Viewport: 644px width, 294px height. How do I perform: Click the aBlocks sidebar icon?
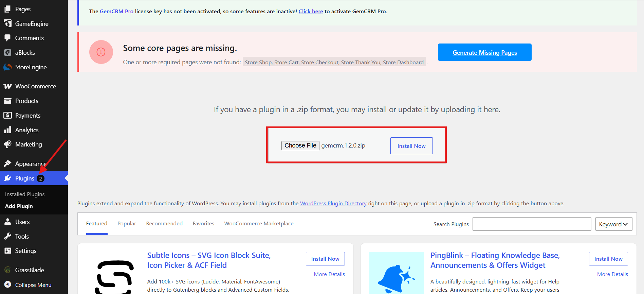[7, 53]
